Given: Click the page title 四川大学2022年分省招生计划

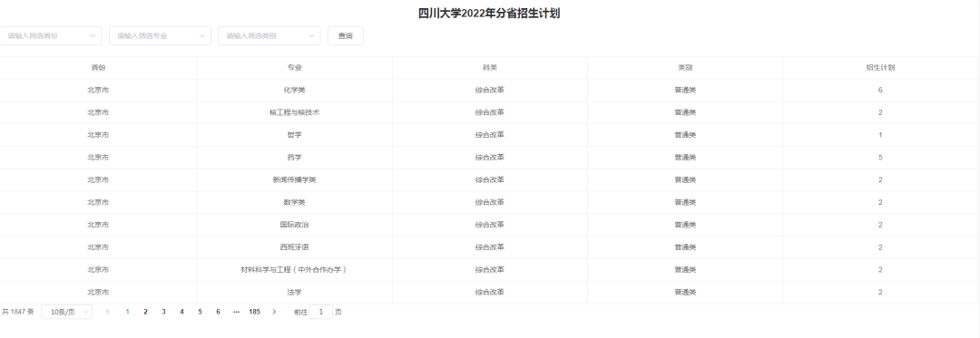Looking at the screenshot, I should coord(489,14).
